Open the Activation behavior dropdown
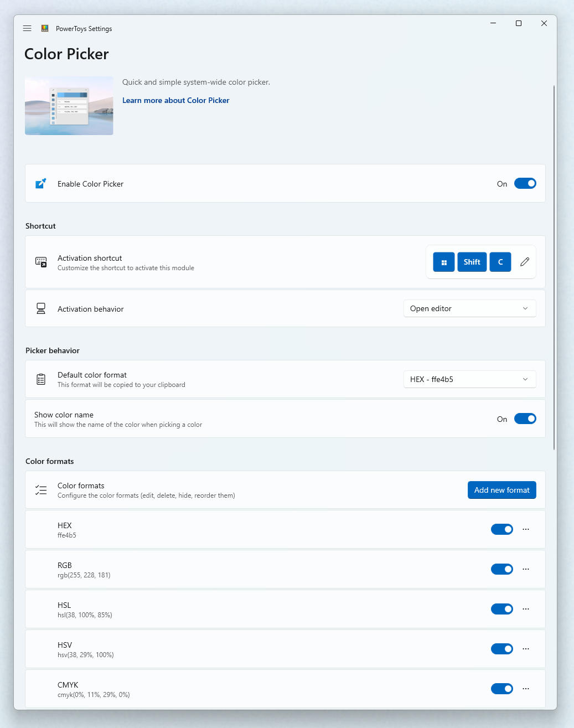Viewport: 574px width, 728px height. [469, 308]
